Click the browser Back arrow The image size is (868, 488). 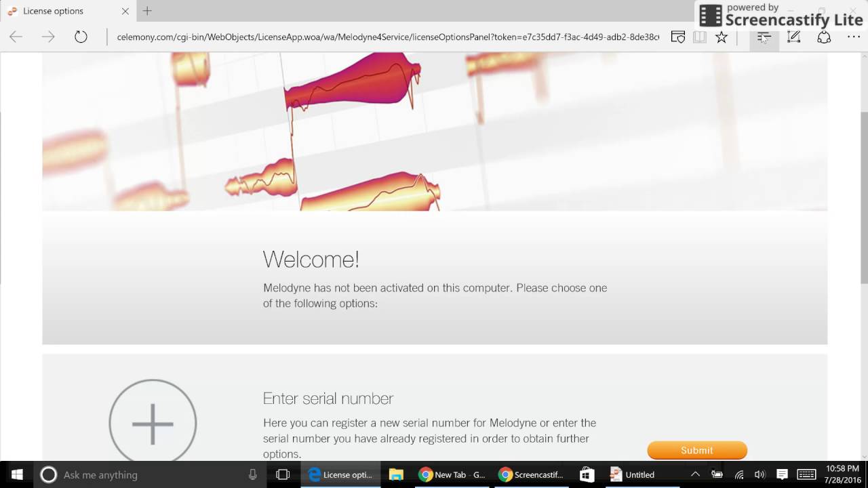(16, 37)
